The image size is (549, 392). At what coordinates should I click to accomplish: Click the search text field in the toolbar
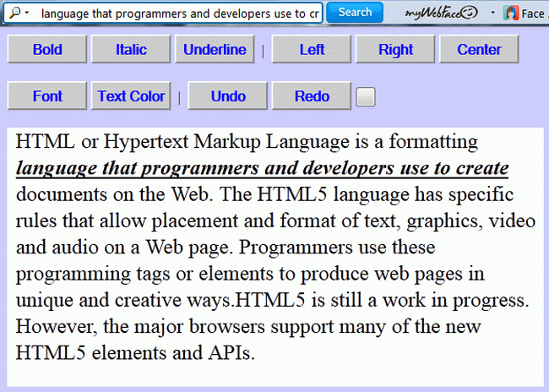tap(180, 14)
